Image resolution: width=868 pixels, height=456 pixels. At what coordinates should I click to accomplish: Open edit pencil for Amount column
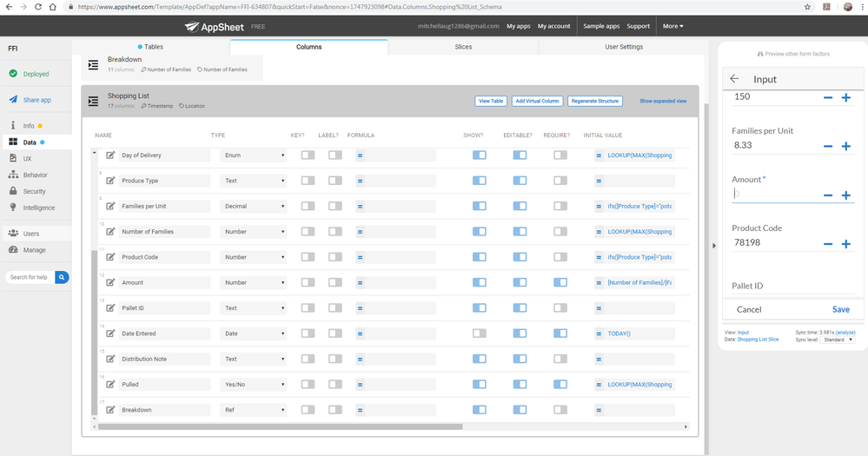click(x=110, y=283)
